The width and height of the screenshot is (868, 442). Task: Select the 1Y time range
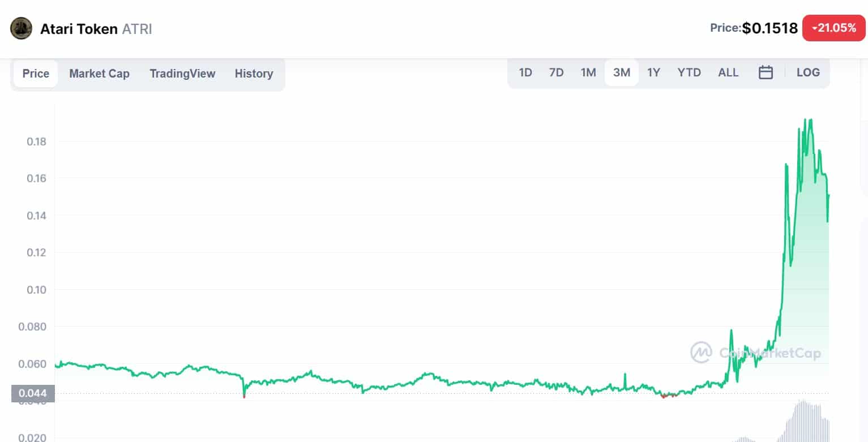click(653, 72)
